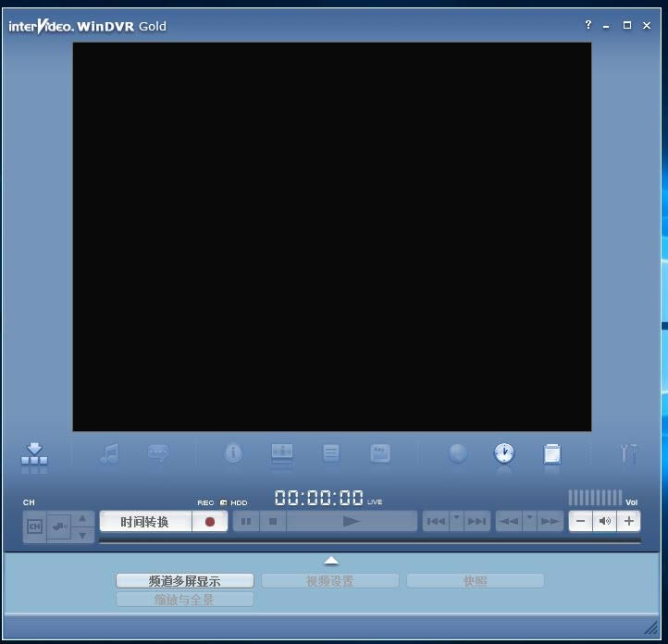Open the wrench settings tools icon
The height and width of the screenshot is (644, 668).
click(628, 453)
